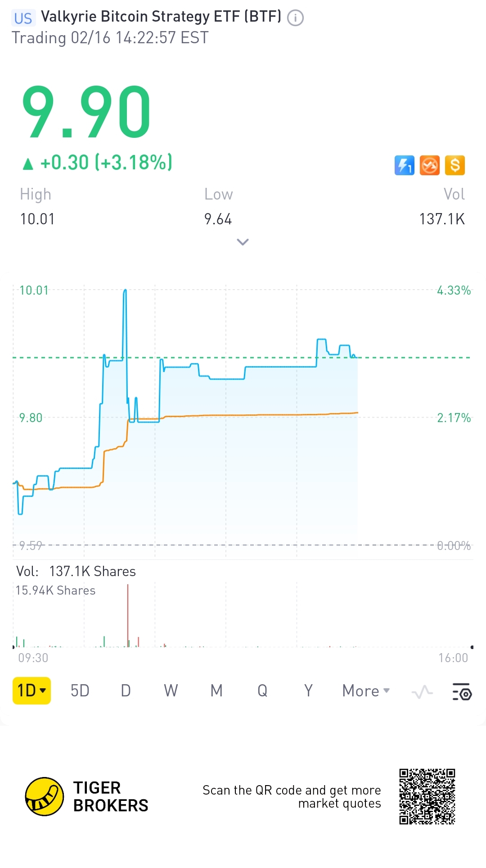Select the monthly M chart tab
486x868 pixels.
coord(216,691)
